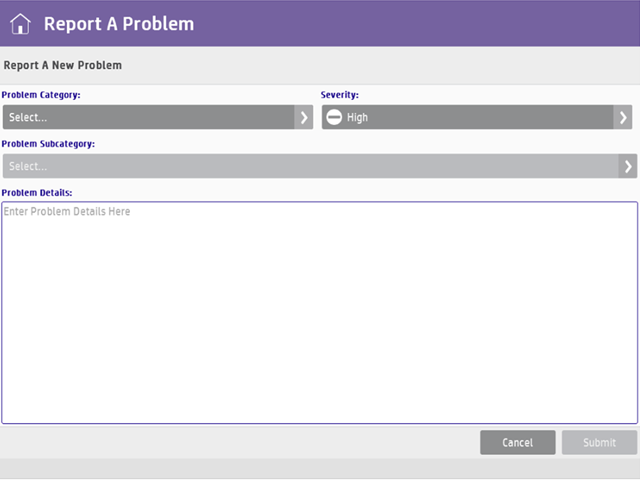Click the 'Problem Category:' label

(x=41, y=95)
